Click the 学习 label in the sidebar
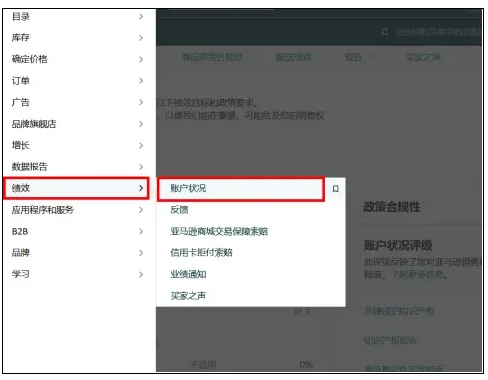This screenshot has height=380, width=488. tap(21, 274)
